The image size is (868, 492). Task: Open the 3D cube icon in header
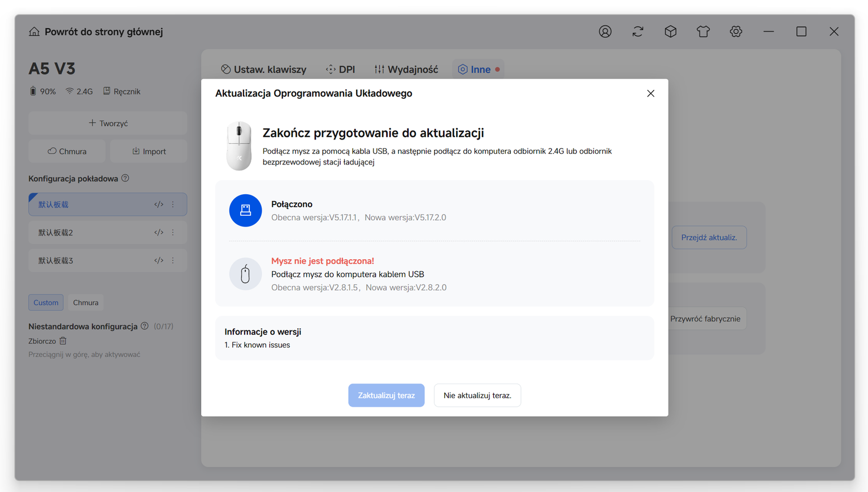point(670,32)
